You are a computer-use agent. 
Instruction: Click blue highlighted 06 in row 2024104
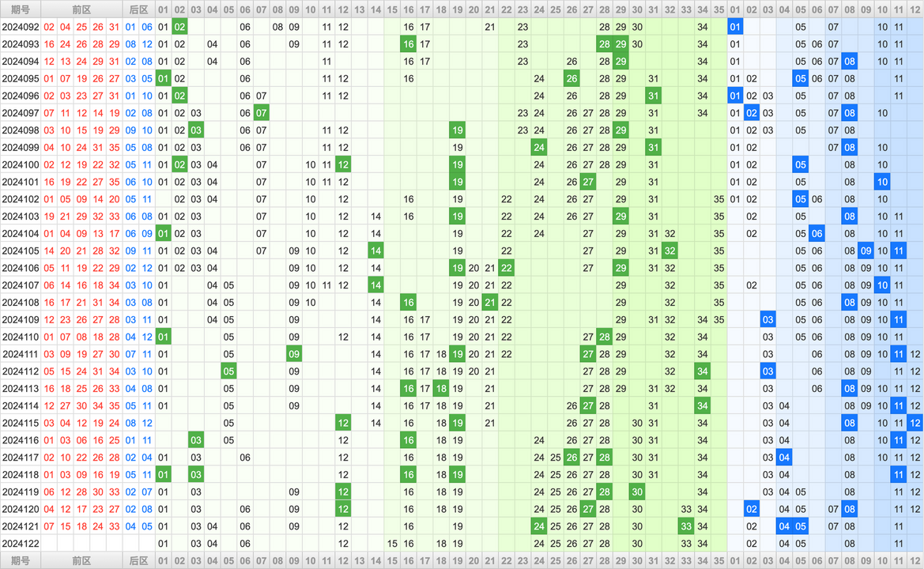click(817, 234)
